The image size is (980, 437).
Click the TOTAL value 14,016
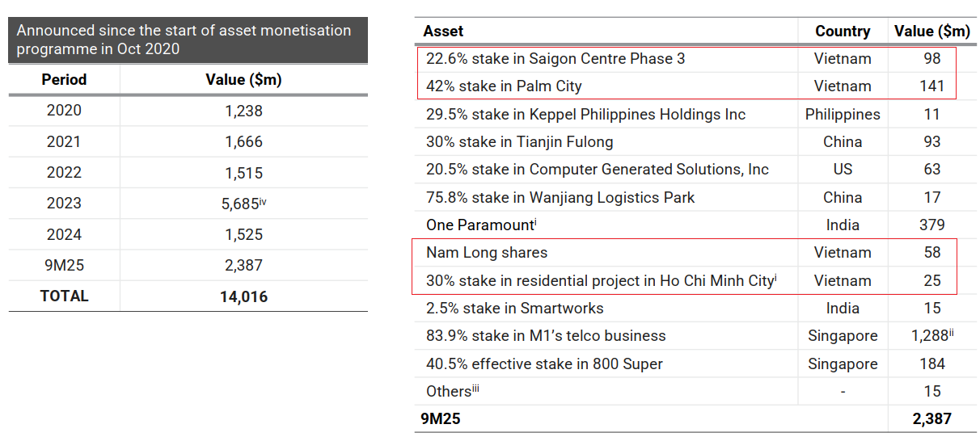243,296
